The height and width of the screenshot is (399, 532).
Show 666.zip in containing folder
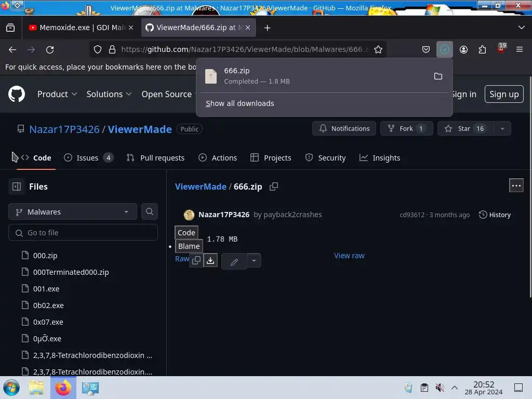(x=438, y=76)
